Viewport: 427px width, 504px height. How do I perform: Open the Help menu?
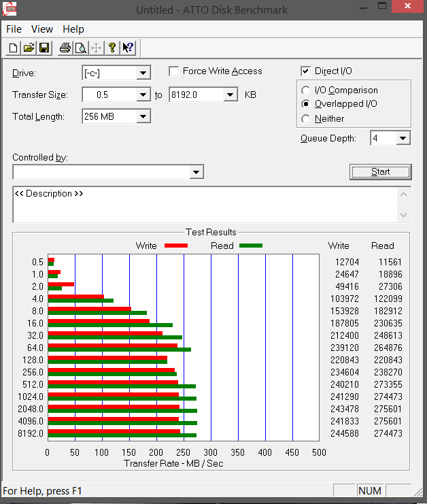click(x=73, y=29)
